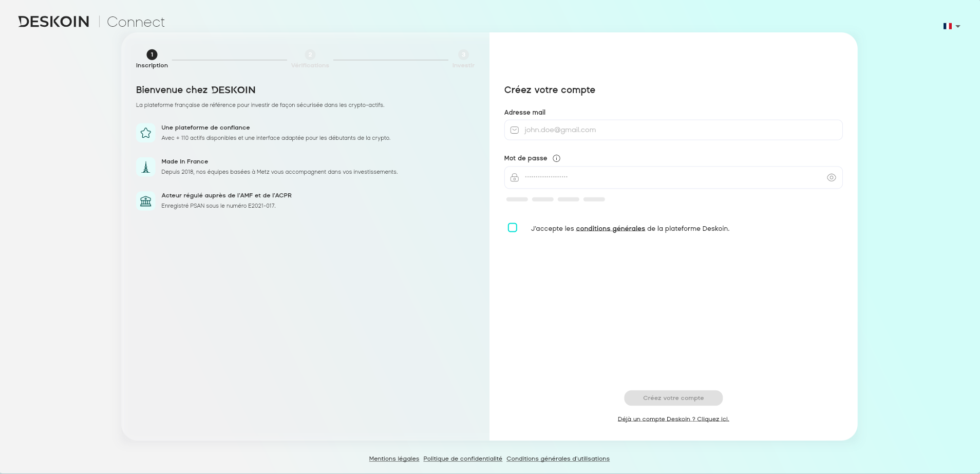Click the star icon for trusted platform
980x474 pixels.
[x=146, y=133]
